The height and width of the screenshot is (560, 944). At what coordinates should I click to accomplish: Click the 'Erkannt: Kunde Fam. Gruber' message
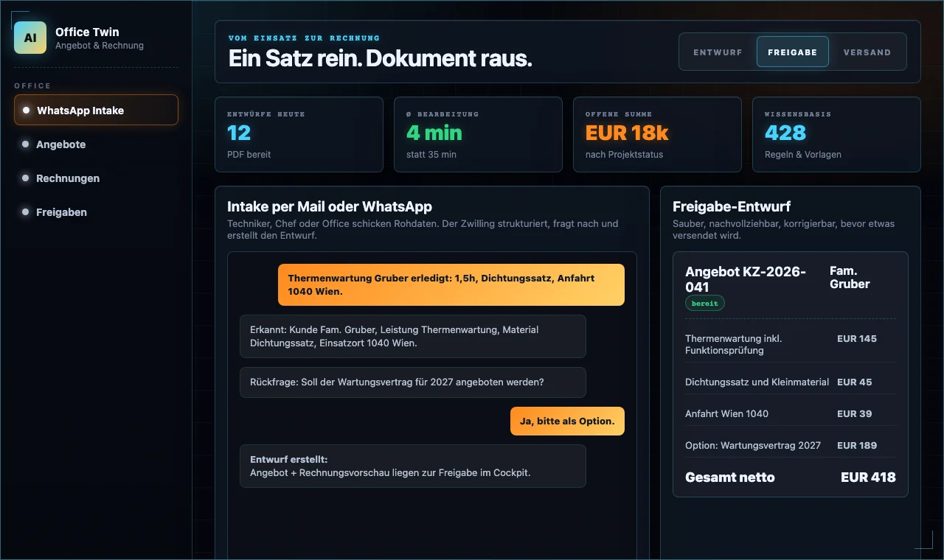[x=412, y=336]
